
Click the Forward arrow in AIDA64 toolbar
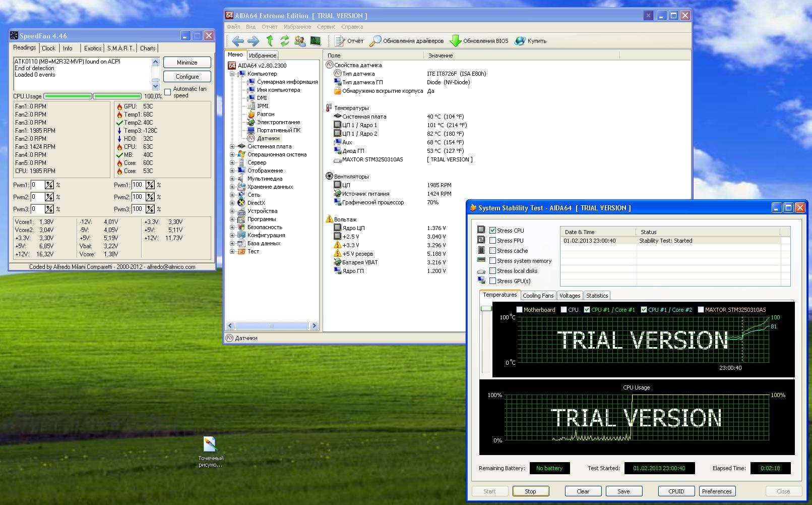pyautogui.click(x=253, y=41)
